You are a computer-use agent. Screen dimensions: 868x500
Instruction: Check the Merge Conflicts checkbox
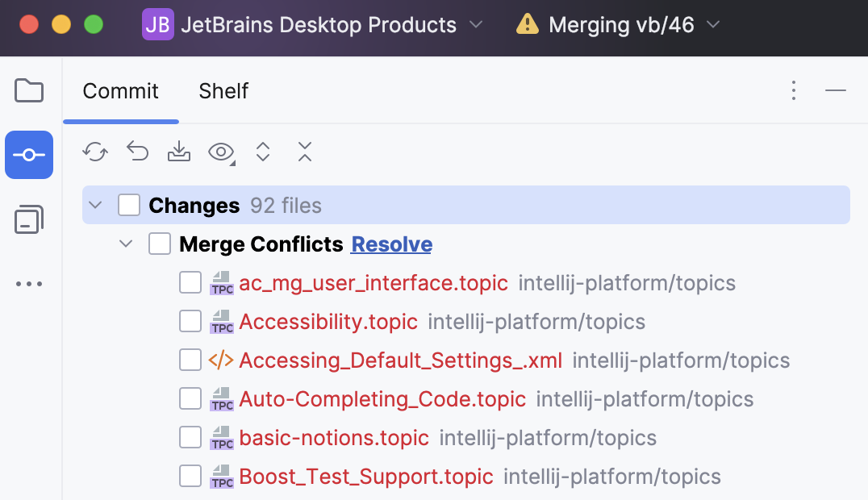pyautogui.click(x=159, y=244)
